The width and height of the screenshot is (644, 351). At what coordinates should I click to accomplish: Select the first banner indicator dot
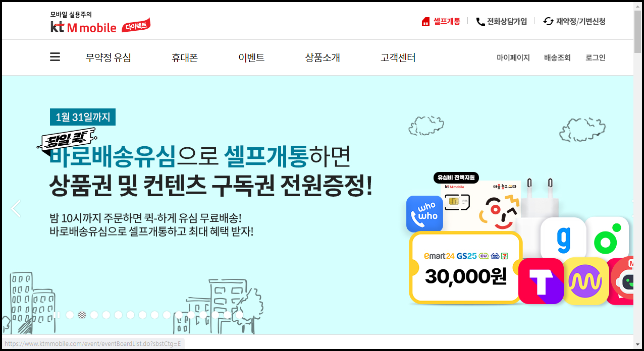tap(70, 315)
